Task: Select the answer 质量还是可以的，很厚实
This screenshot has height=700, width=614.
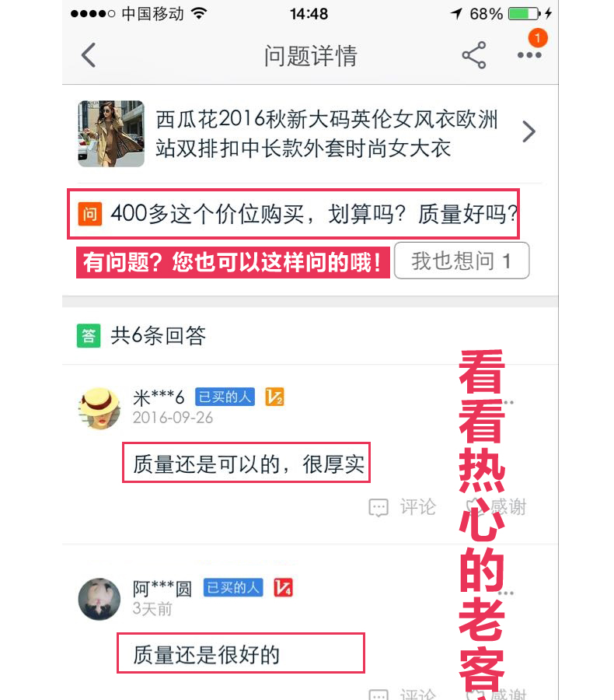Action: [x=246, y=463]
